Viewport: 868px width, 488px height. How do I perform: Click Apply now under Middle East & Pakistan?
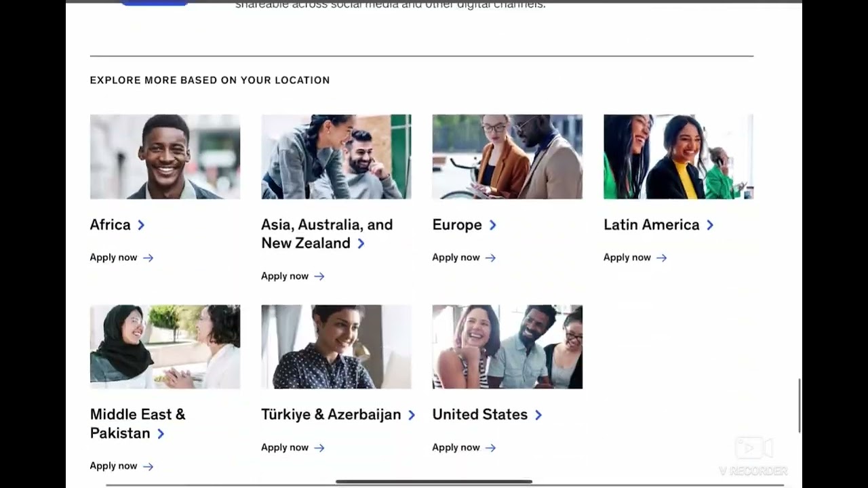(113, 466)
